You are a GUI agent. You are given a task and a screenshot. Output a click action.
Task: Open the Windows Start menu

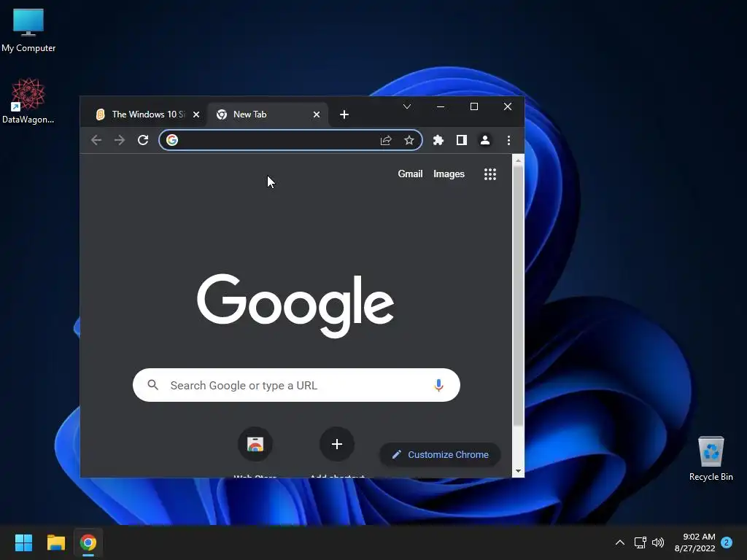coord(23,542)
